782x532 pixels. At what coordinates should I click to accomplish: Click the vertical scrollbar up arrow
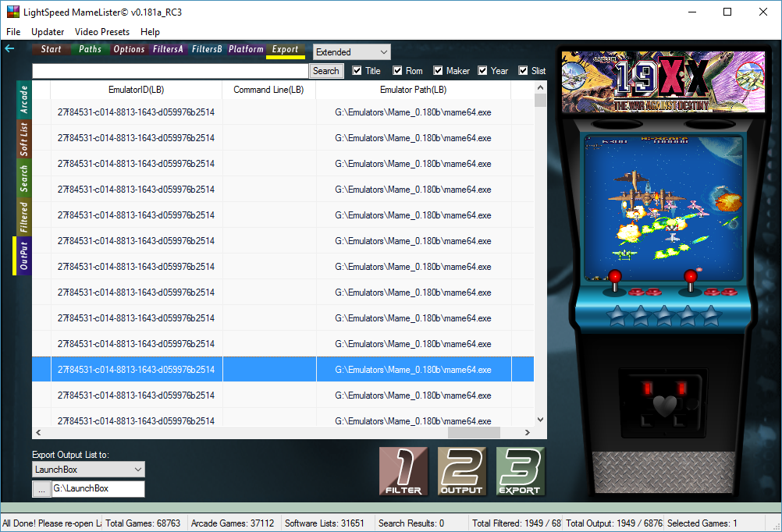[x=540, y=87]
